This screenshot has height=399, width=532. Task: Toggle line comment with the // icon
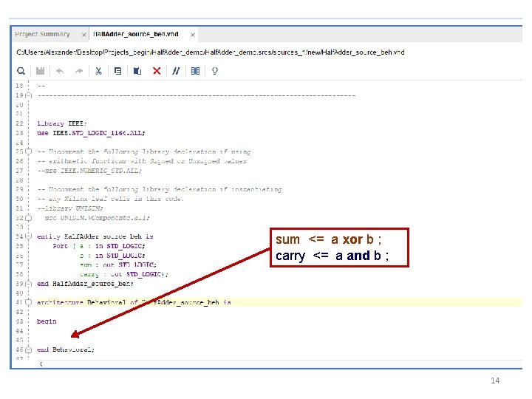(x=176, y=71)
